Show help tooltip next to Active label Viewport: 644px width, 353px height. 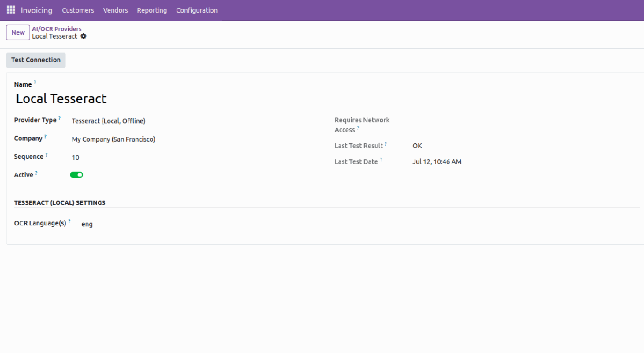coord(36,173)
